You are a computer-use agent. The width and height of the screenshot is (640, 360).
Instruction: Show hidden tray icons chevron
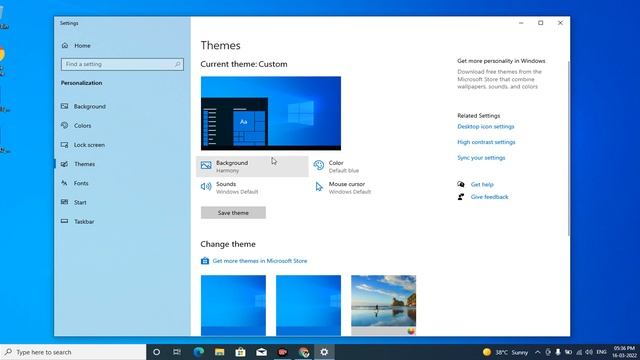pos(538,352)
